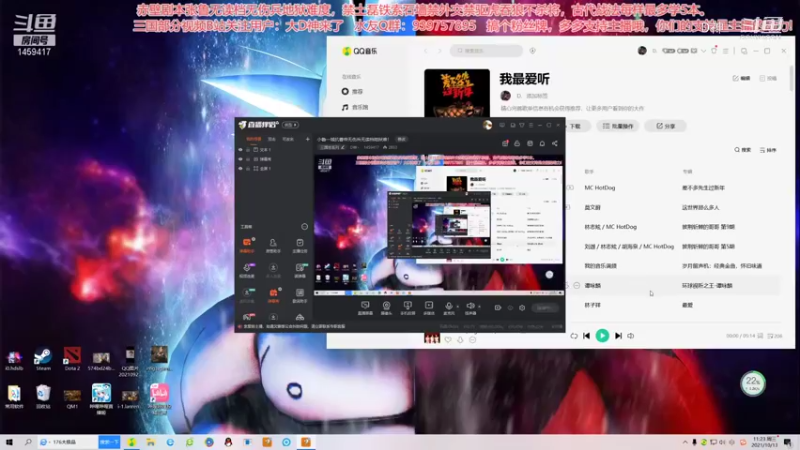Go back in QQ Music navigation
The width and height of the screenshot is (800, 450).
(x=426, y=51)
